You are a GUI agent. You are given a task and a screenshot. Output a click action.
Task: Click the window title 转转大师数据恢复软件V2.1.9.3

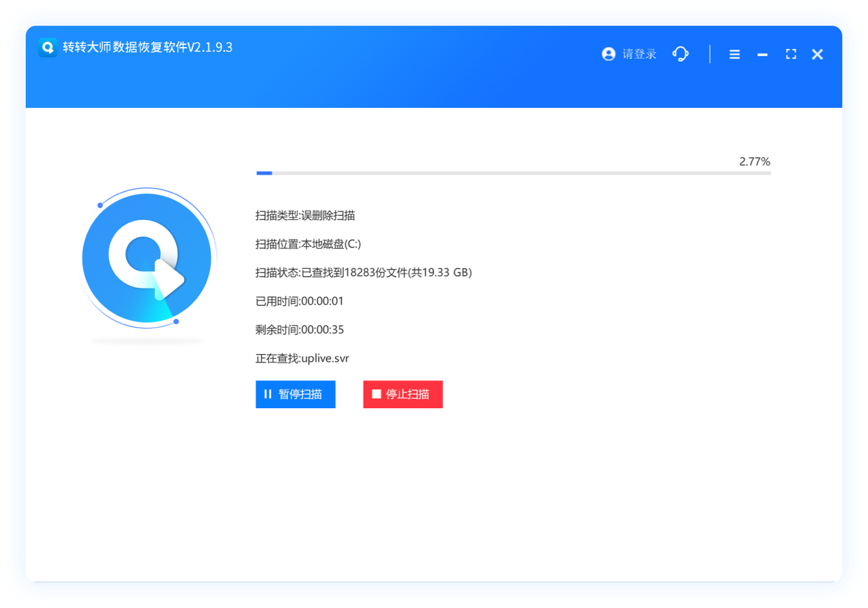147,47
